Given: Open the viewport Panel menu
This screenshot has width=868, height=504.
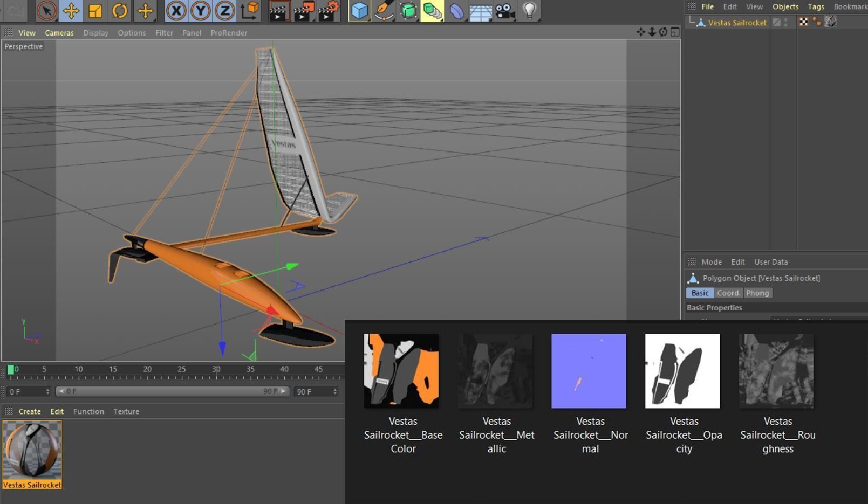Looking at the screenshot, I should [192, 33].
